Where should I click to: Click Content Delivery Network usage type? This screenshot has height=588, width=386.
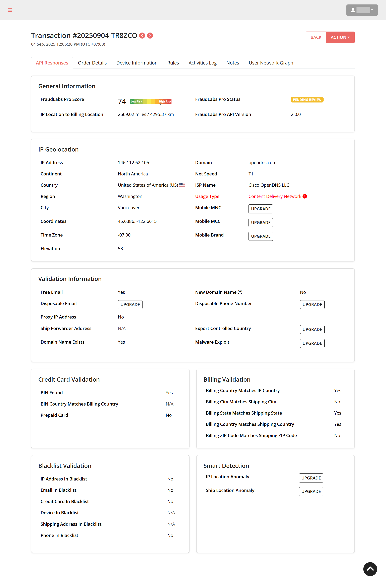[x=275, y=196]
